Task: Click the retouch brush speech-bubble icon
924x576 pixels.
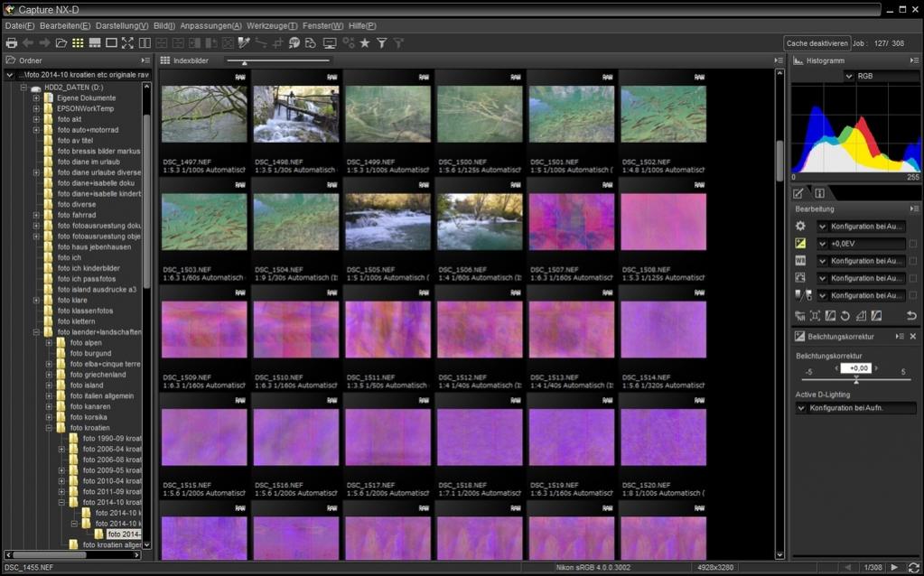Action: tap(294, 43)
